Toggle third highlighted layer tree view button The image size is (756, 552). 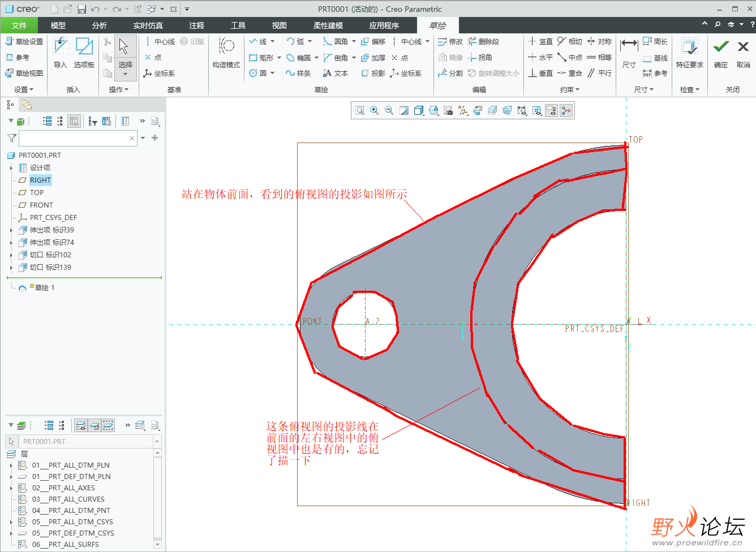click(108, 425)
